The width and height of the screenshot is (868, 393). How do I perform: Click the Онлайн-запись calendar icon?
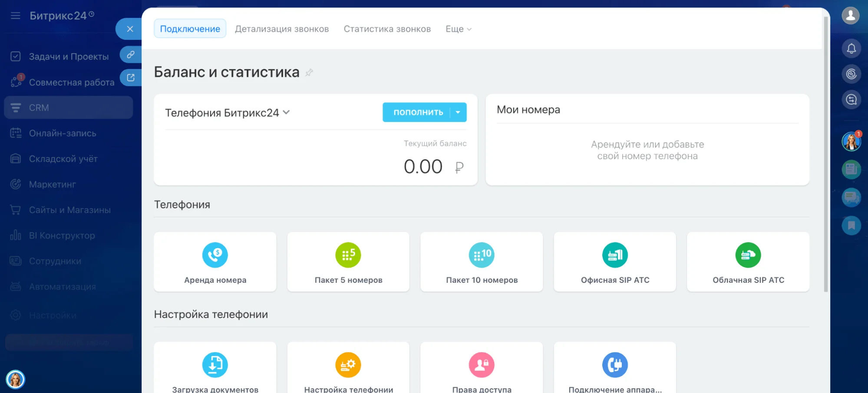tap(16, 133)
